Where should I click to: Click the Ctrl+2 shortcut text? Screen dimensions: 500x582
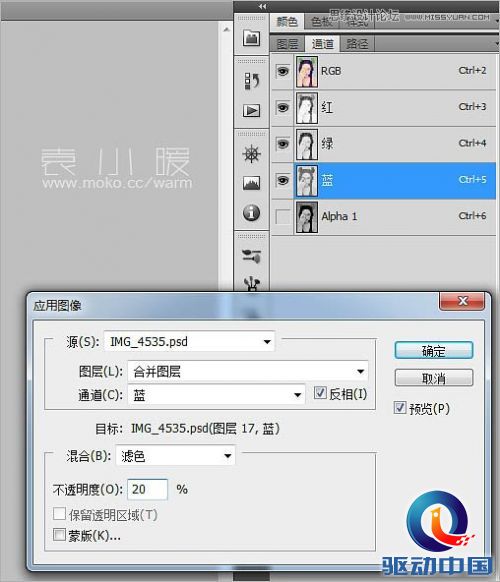472,70
